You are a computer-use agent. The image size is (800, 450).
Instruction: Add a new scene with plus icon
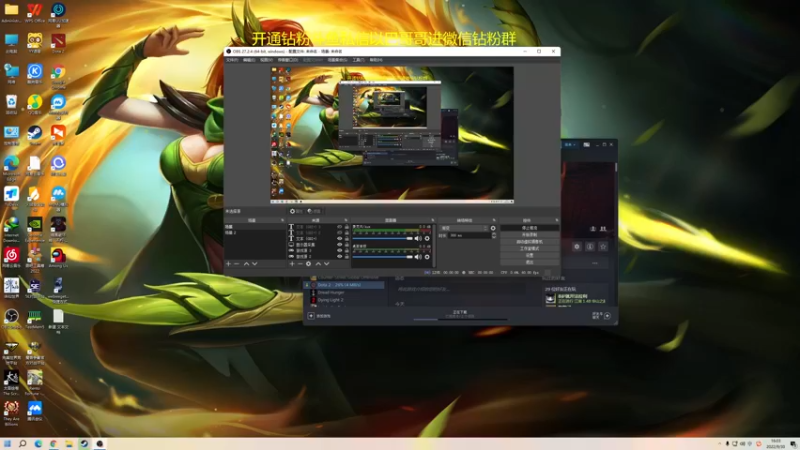point(229,264)
